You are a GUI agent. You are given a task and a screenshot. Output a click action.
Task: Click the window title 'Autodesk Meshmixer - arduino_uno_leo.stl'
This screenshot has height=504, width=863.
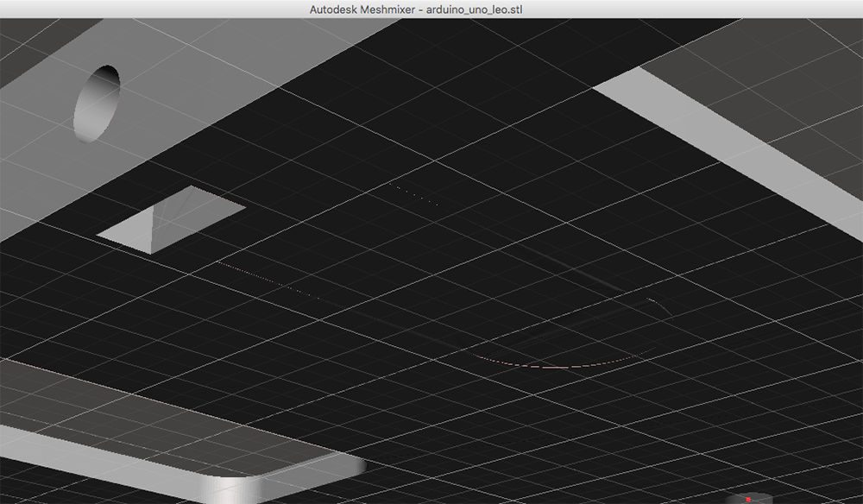[416, 9]
